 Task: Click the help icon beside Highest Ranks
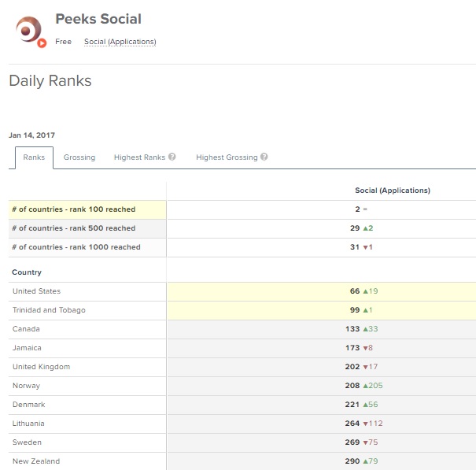(x=172, y=157)
